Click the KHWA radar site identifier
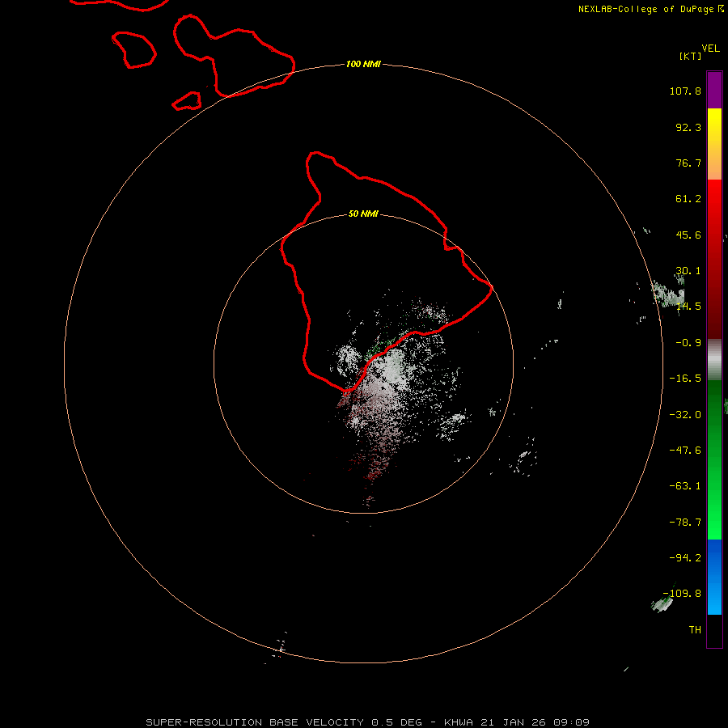728x728 pixels. pos(459,722)
